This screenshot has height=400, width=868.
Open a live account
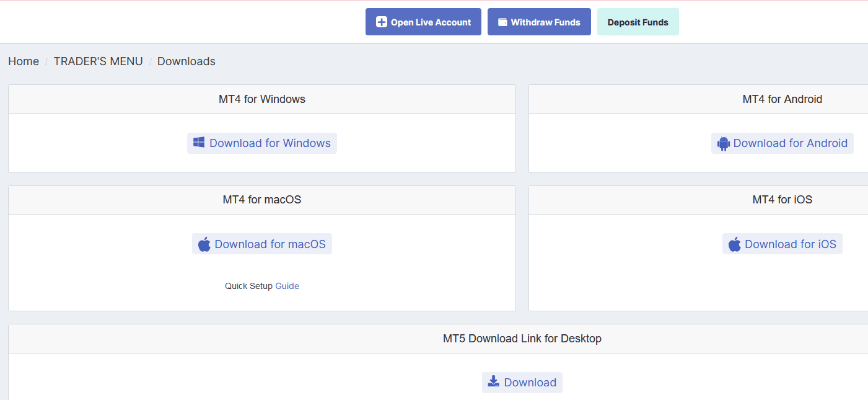(423, 22)
